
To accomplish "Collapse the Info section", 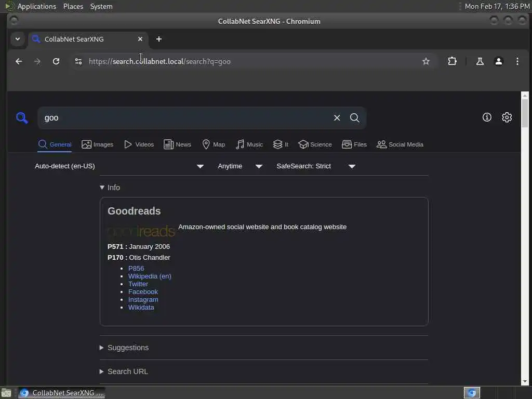I will pyautogui.click(x=110, y=188).
